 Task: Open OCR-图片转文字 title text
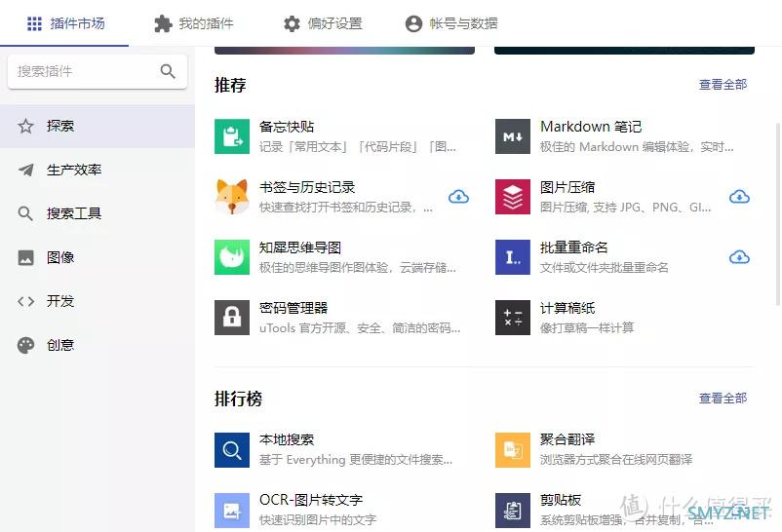(311, 500)
